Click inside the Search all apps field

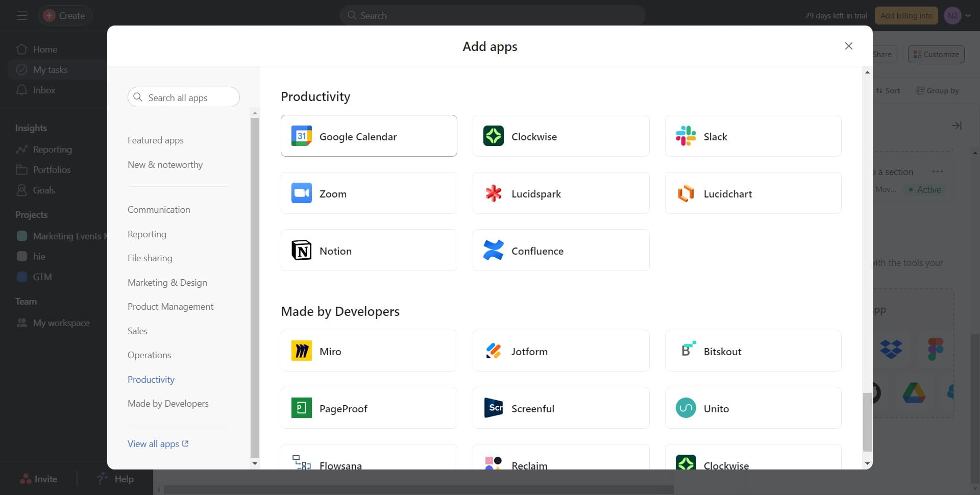pyautogui.click(x=183, y=97)
